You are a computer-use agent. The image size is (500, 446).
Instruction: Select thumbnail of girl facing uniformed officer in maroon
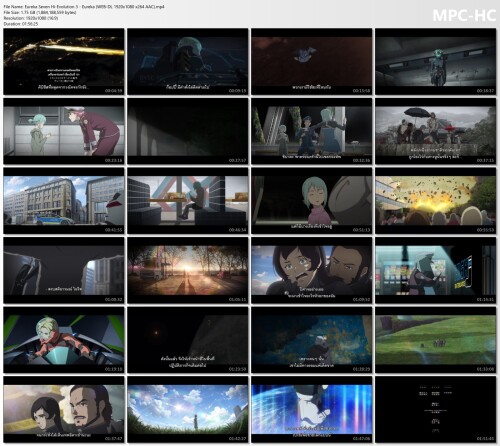(x=64, y=131)
